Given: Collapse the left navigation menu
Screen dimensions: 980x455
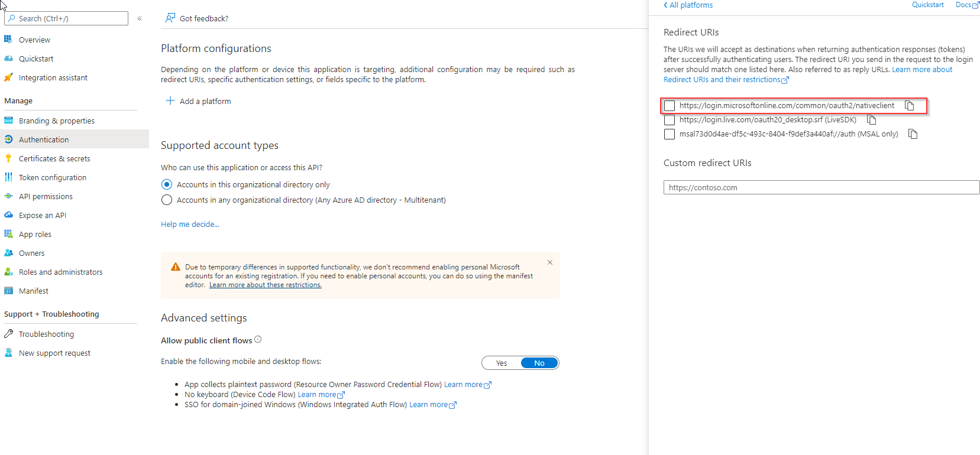Looking at the screenshot, I should tap(140, 18).
